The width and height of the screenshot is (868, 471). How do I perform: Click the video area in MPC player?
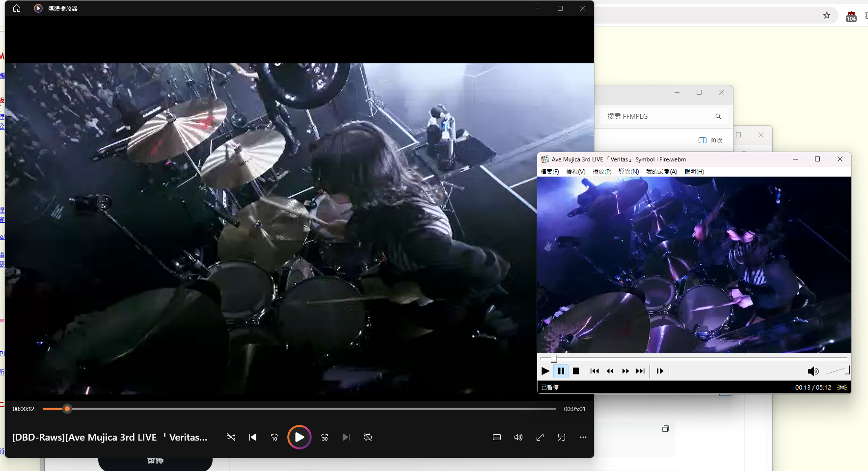(x=694, y=265)
